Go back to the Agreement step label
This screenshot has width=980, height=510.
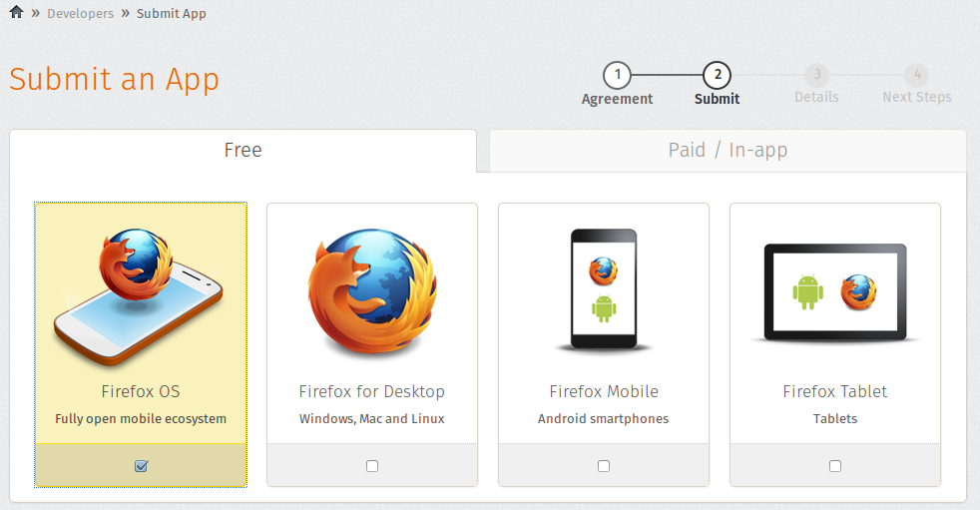click(617, 99)
